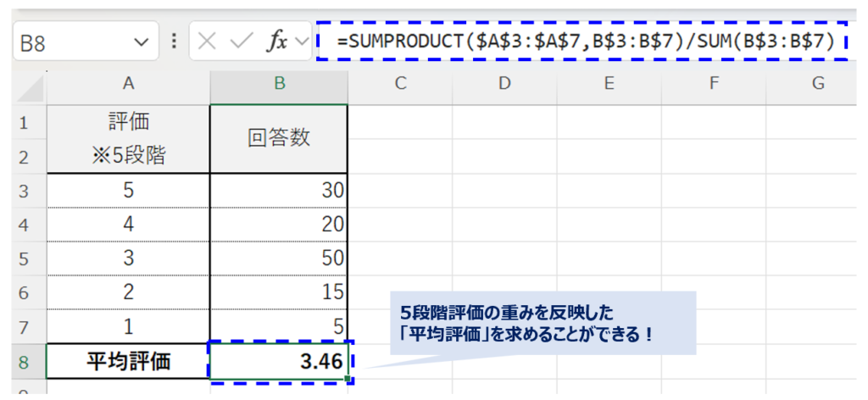Click the Select All corner triangle
Image resolution: width=868 pixels, height=400 pixels.
[29, 86]
